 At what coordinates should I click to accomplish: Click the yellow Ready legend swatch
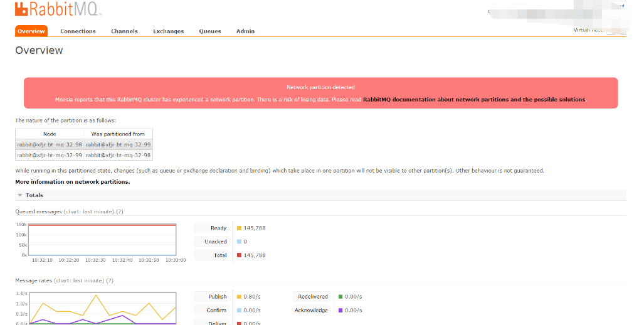(x=239, y=228)
